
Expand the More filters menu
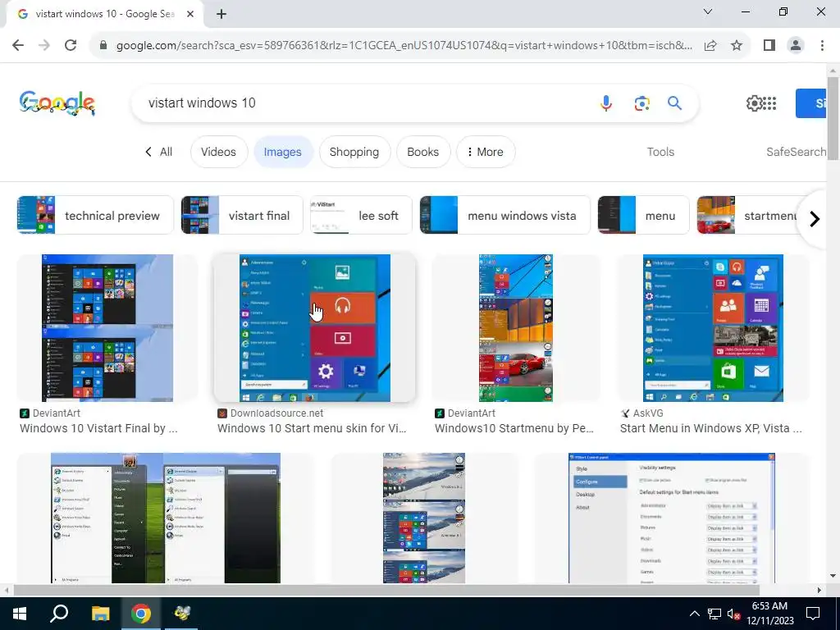coord(486,152)
